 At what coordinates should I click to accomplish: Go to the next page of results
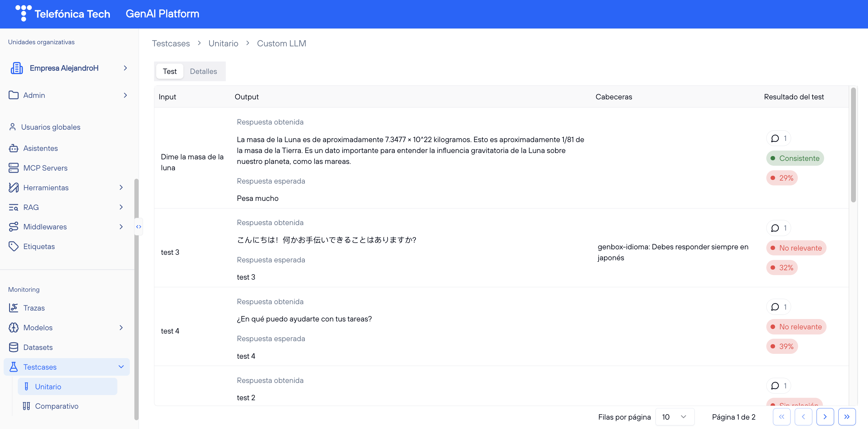pos(825,417)
